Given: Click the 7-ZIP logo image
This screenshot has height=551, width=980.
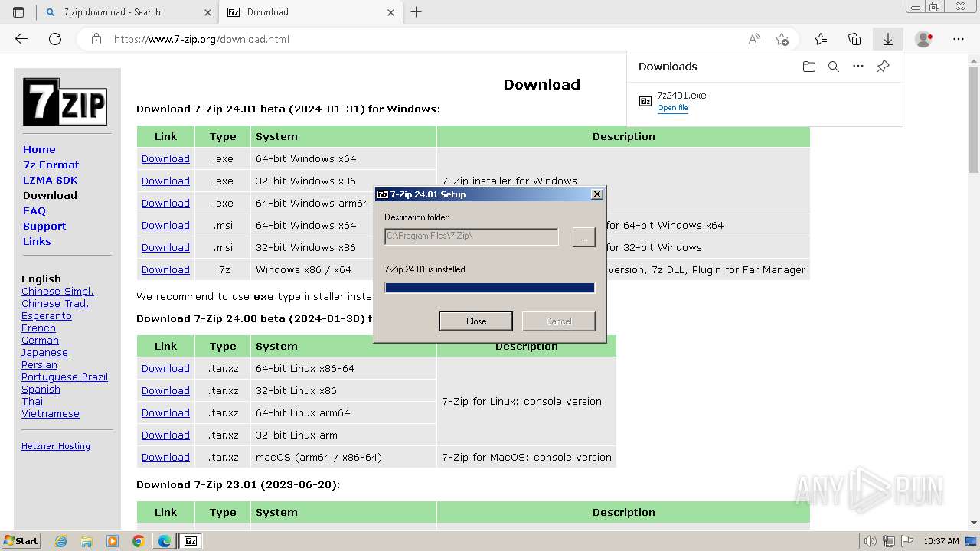Looking at the screenshot, I should (x=65, y=101).
